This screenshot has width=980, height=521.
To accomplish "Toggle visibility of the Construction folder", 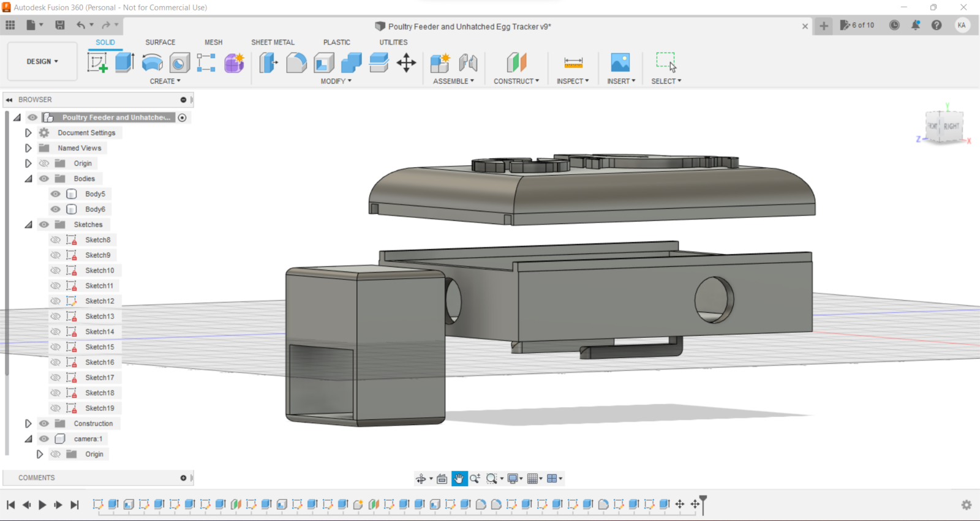I will [x=44, y=424].
